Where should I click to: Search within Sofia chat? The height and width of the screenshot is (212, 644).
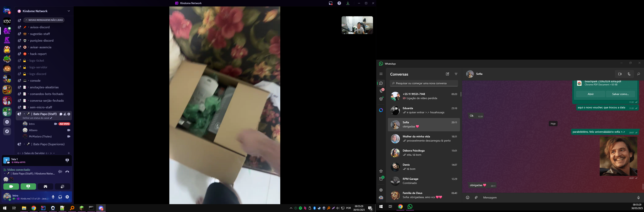638,74
